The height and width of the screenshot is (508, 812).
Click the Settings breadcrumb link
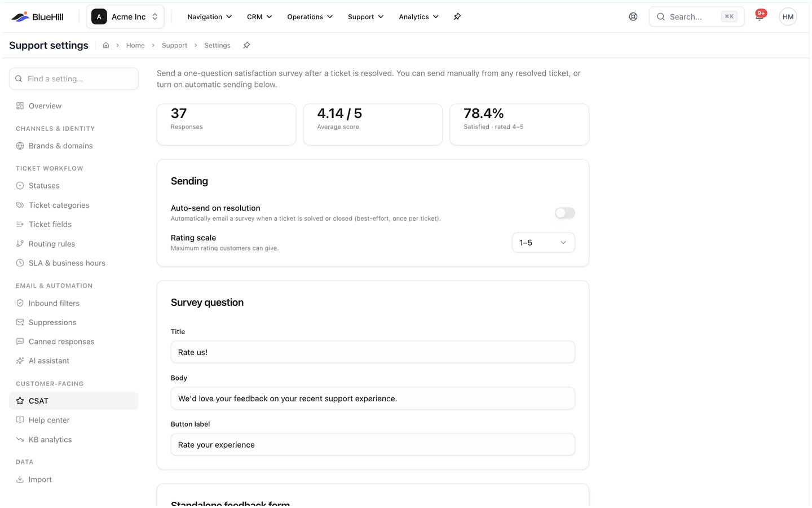pos(217,45)
